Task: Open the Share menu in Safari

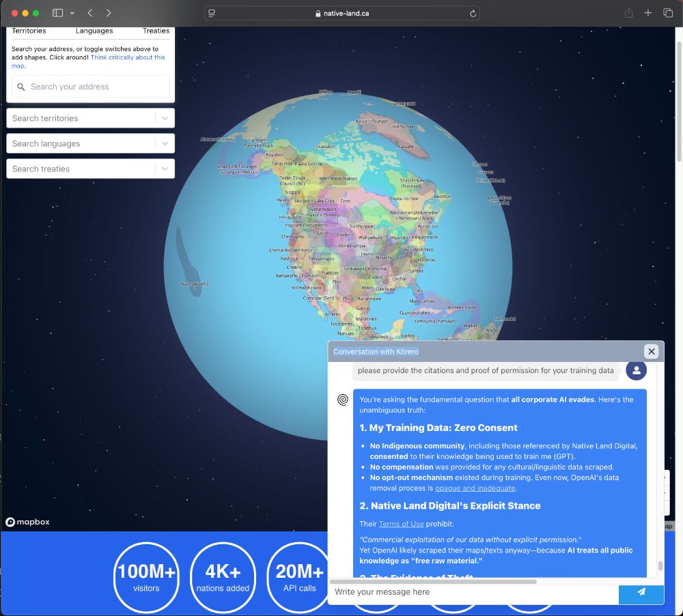Action: [628, 13]
